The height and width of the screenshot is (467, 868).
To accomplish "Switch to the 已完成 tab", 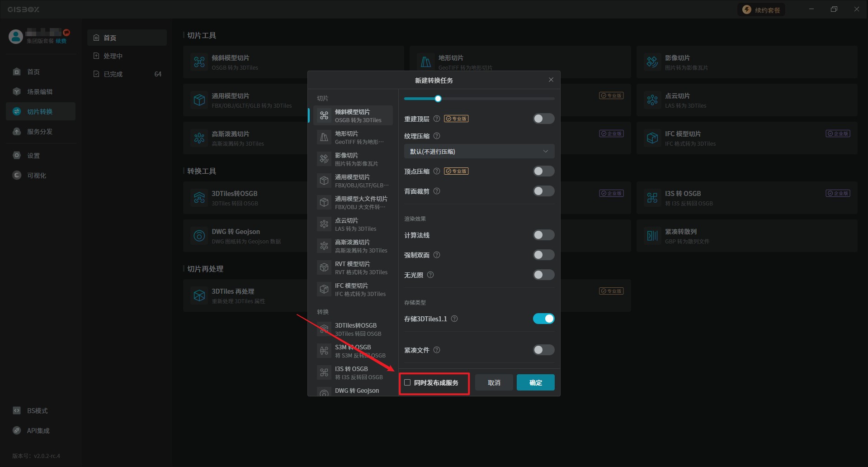I will (113, 74).
